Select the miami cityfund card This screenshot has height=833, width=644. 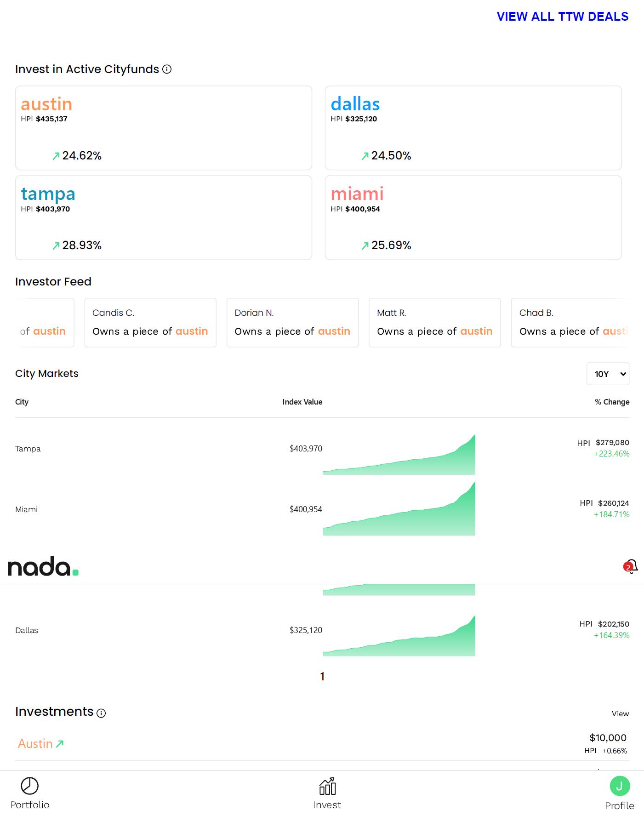click(473, 217)
